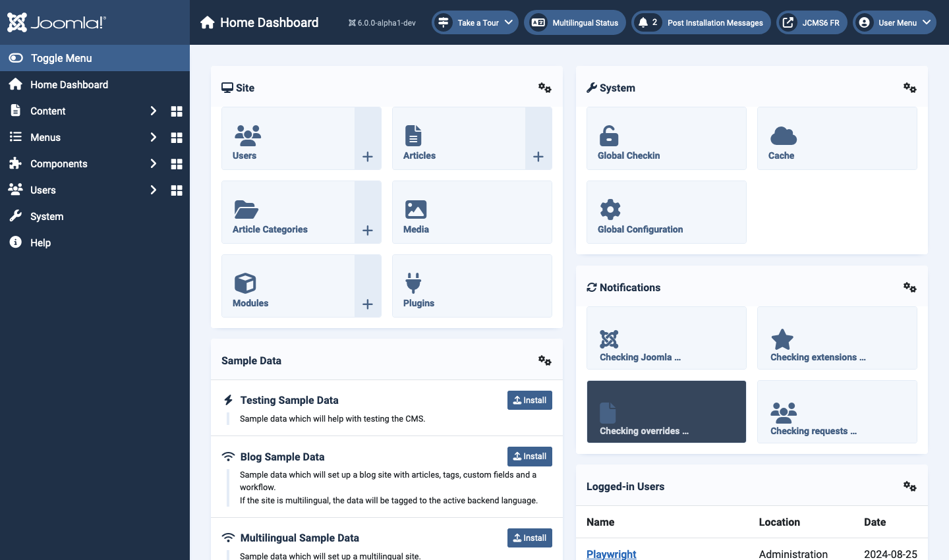Open the Components dashboard grid icon
This screenshot has width=949, height=560.
point(177,164)
